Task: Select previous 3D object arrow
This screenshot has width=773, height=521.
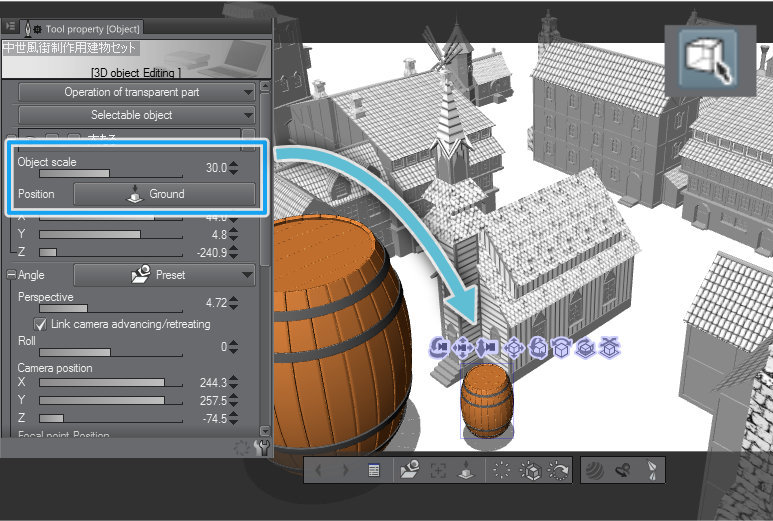Action: point(318,470)
